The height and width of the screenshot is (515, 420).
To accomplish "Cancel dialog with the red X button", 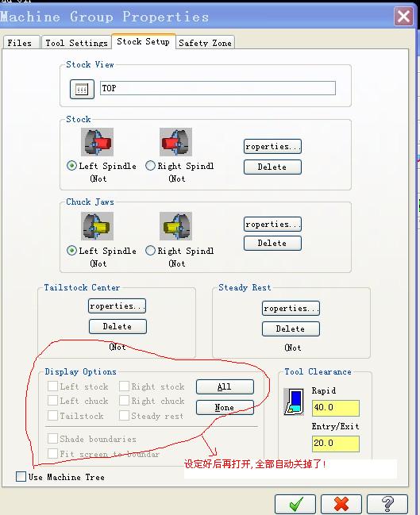I will pos(341,504).
